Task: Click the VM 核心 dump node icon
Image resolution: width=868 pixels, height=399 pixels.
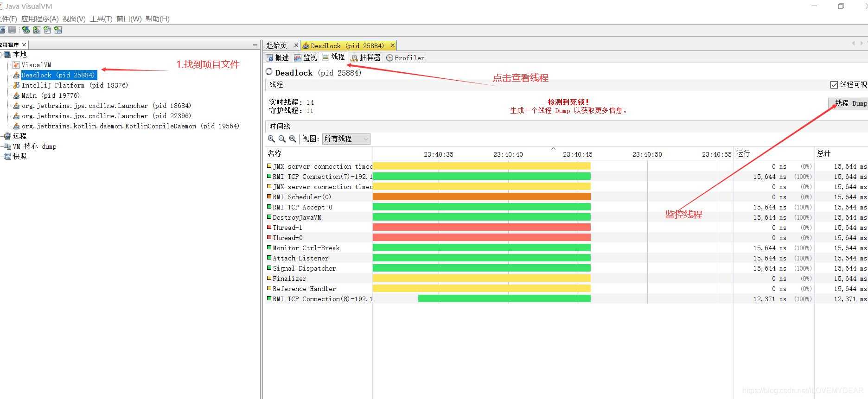Action: click(x=7, y=146)
